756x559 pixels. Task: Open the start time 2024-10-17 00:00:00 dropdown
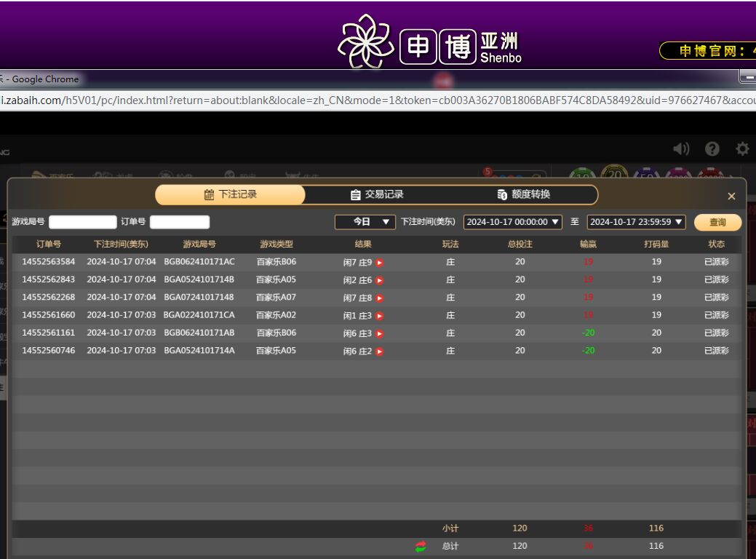click(x=512, y=222)
